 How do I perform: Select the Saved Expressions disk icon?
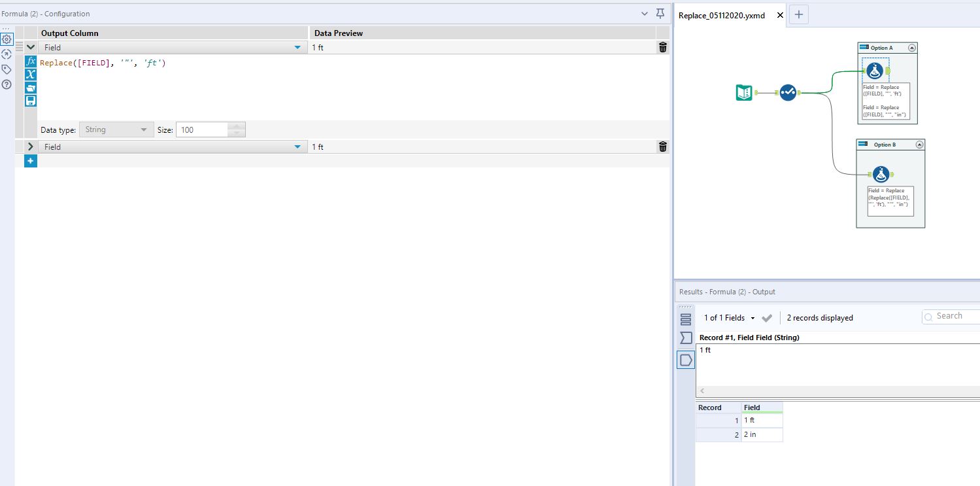pyautogui.click(x=30, y=100)
